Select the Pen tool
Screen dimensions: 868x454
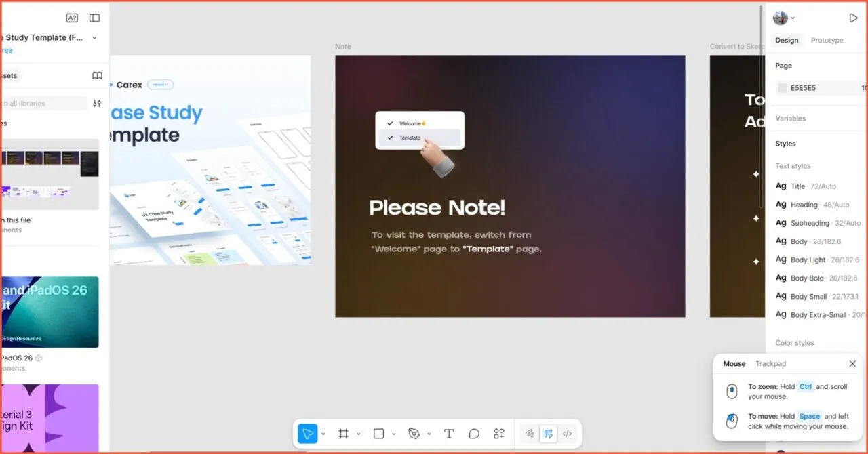click(413, 433)
